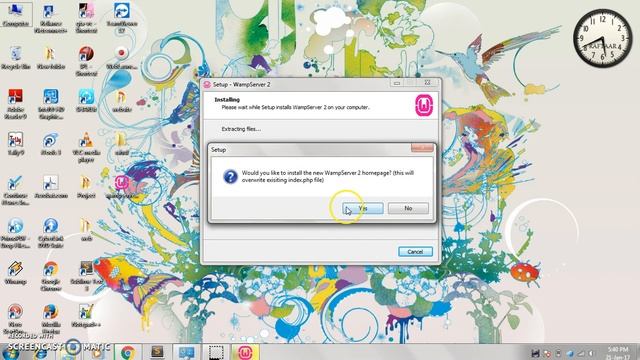The width and height of the screenshot is (640, 360).
Task: Select the New folder desktop icon
Action: [51, 57]
